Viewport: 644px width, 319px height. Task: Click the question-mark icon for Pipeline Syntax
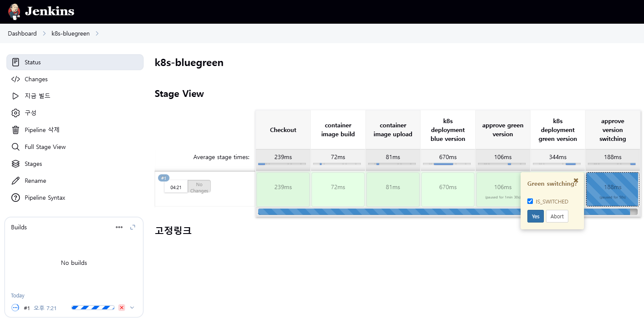coord(16,198)
